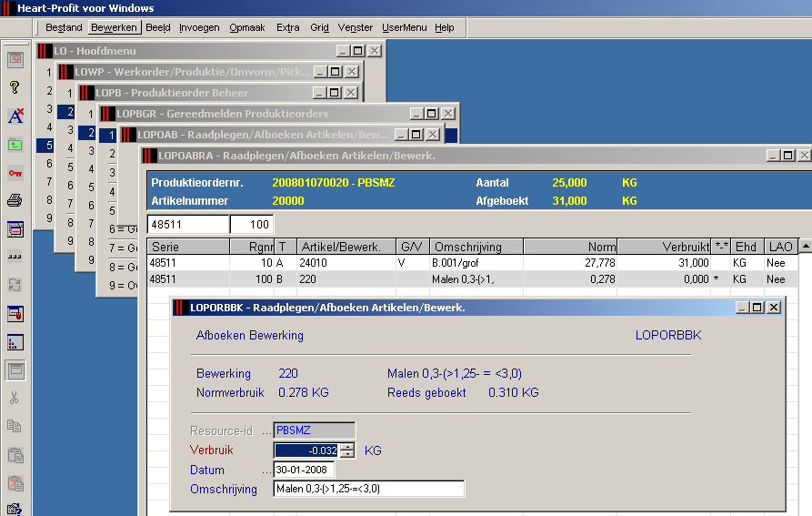Click the refresh arrows icon
Screen dimensions: 812x516
click(15, 285)
